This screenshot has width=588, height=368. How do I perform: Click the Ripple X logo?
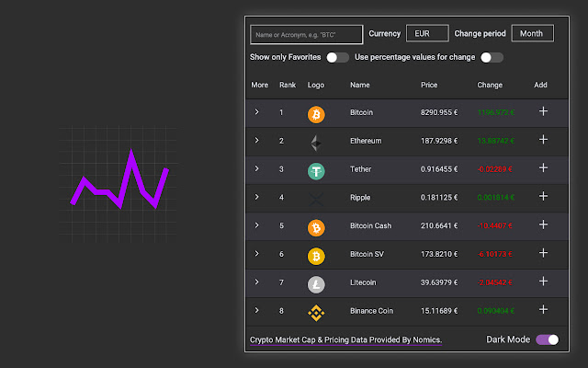[316, 200]
